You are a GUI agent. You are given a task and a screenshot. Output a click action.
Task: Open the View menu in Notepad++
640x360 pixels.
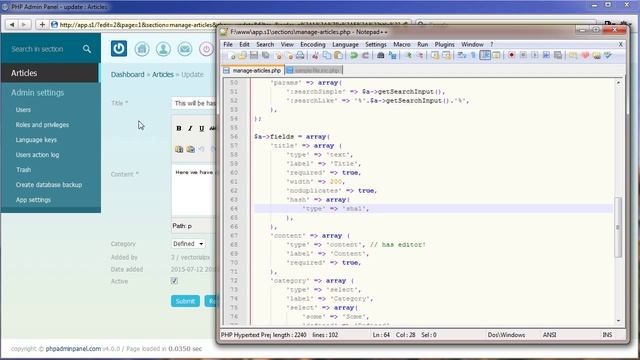click(x=287, y=44)
